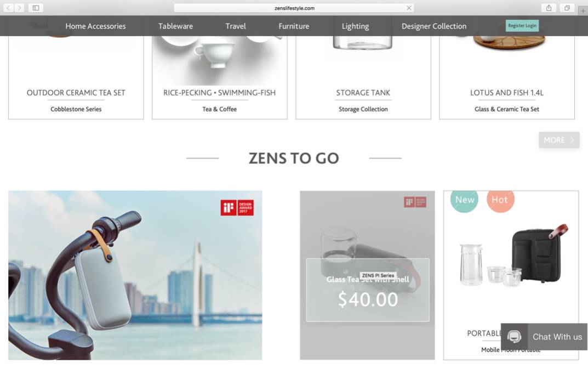The image size is (588, 368).
Task: Click the Share icon in toolbar
Action: tap(549, 8)
